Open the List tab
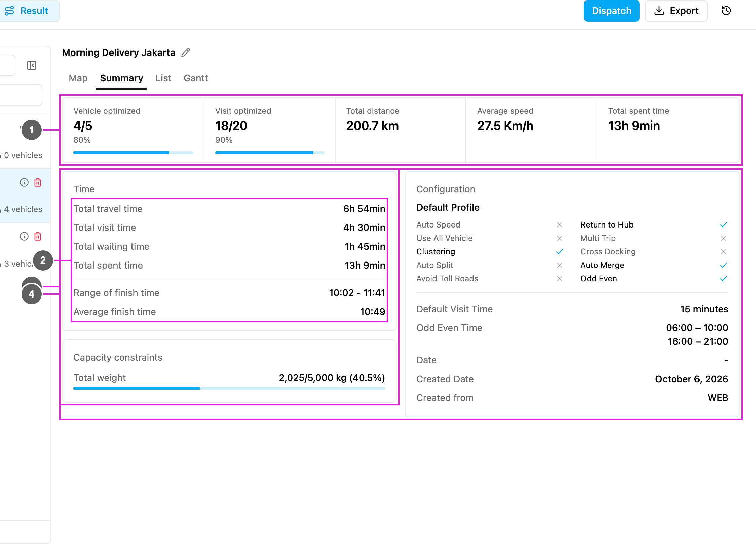This screenshot has height=560, width=756. 163,78
